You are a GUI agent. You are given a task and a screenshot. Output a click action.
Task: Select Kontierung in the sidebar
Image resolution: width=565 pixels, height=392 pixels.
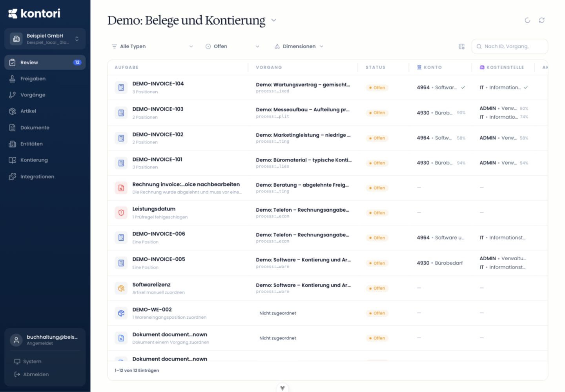pos(45,160)
